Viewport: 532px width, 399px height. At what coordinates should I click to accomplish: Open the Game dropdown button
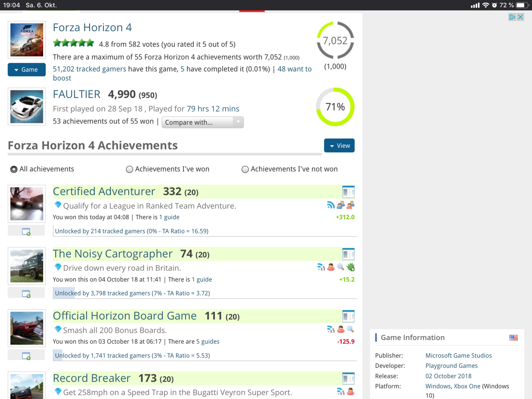point(27,69)
